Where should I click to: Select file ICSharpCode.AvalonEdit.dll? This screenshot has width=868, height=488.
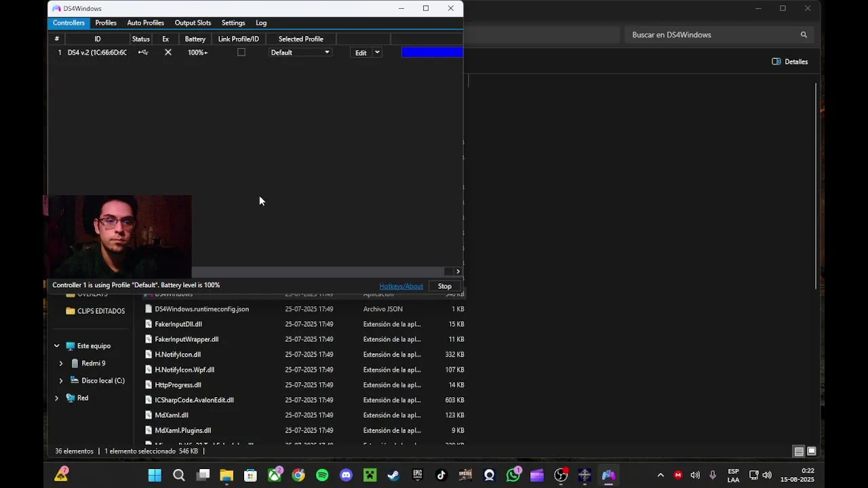pos(194,400)
